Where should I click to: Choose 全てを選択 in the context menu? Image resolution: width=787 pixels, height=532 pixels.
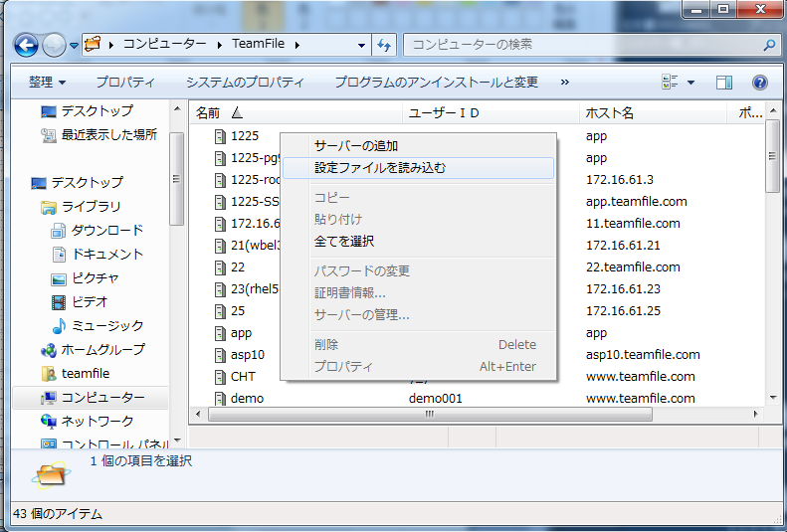(344, 241)
